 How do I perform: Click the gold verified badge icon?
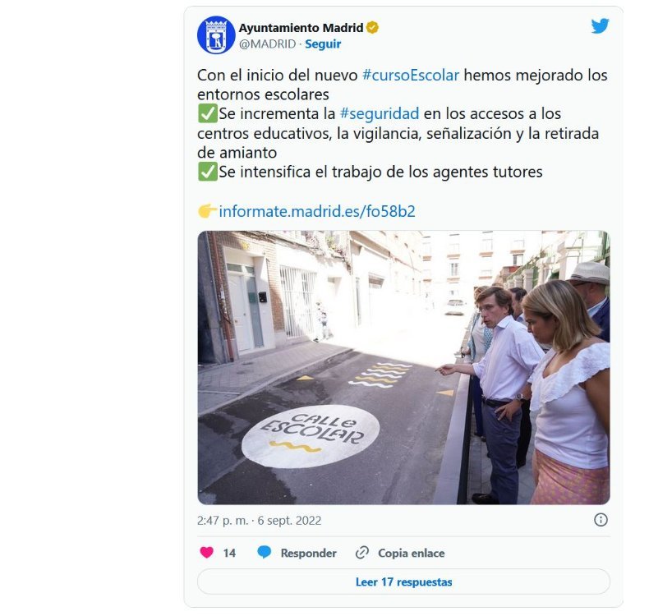[x=372, y=28]
